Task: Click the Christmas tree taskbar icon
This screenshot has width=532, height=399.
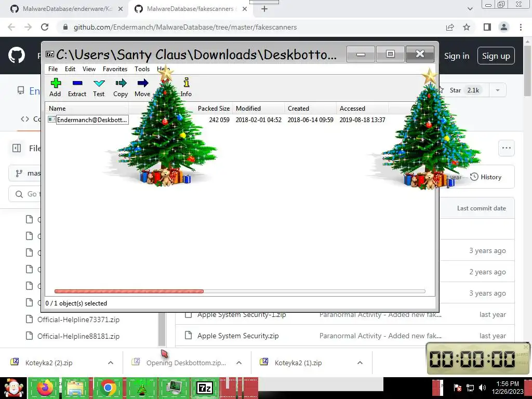Action: pyautogui.click(x=141, y=388)
